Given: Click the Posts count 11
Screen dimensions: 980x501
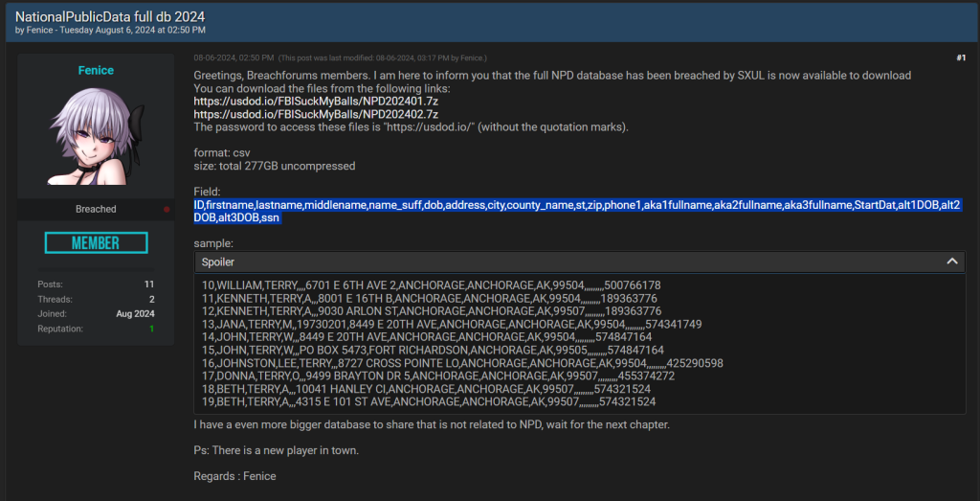Looking at the screenshot, I should (148, 285).
